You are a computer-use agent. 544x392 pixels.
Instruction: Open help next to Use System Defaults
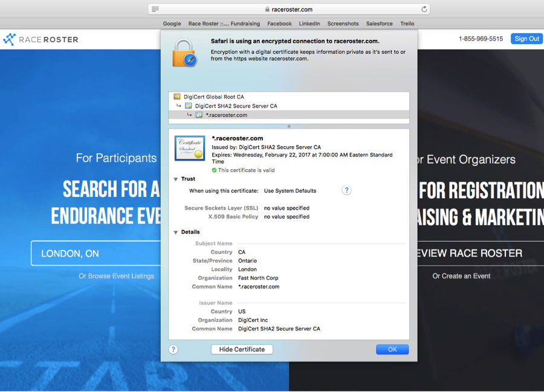point(346,190)
